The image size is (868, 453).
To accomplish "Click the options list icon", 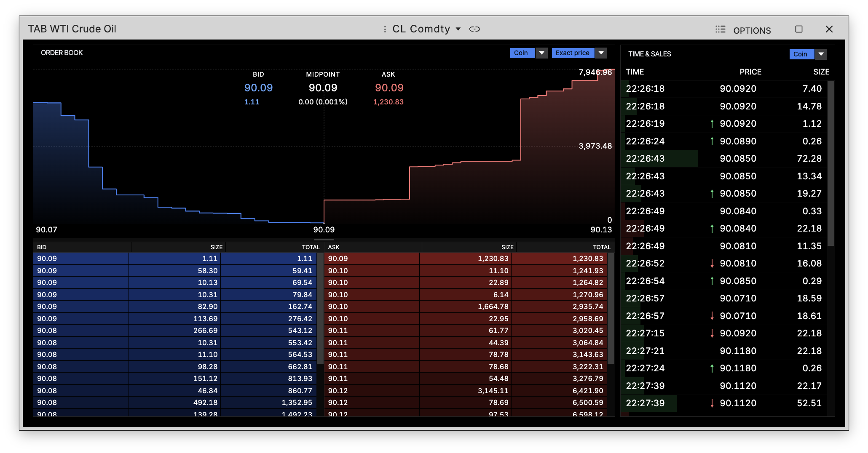I will coord(720,29).
